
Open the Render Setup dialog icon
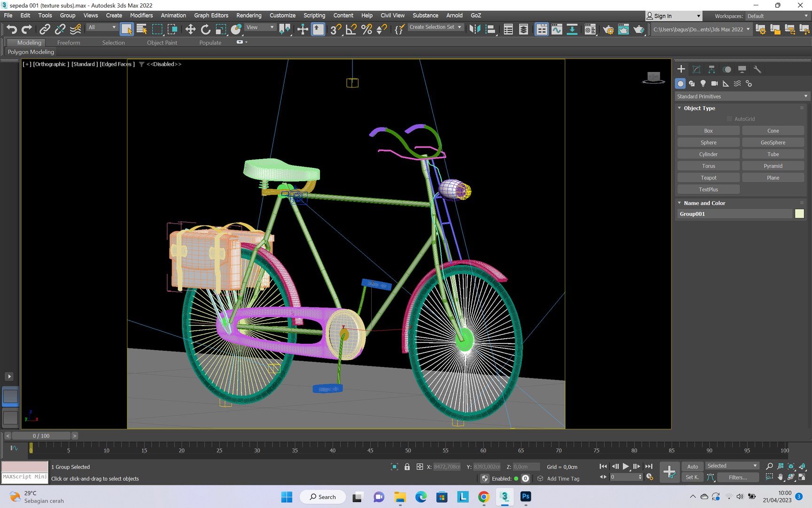click(608, 29)
